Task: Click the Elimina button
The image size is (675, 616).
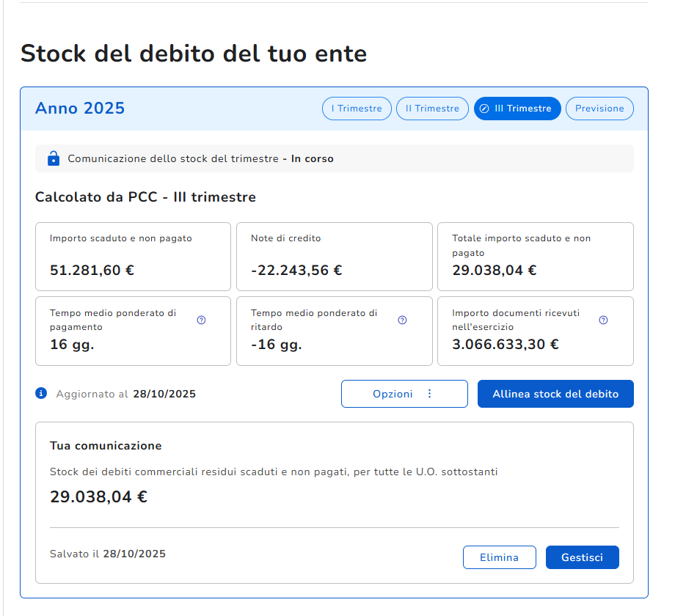Action: tap(499, 557)
